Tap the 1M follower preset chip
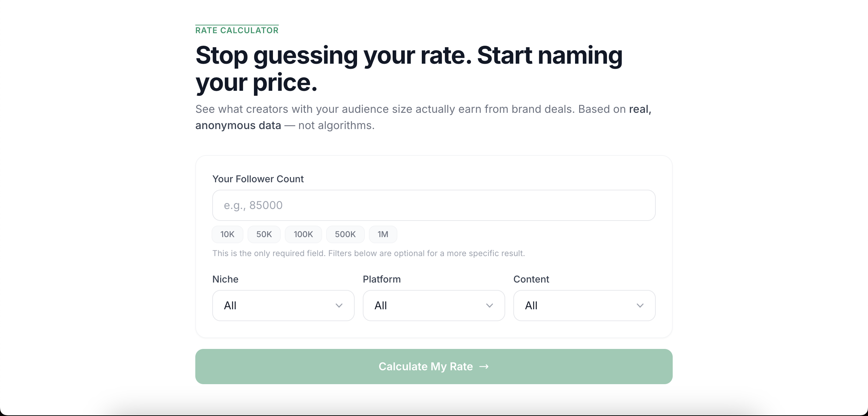Screen dimensions: 868x416 coord(383,234)
